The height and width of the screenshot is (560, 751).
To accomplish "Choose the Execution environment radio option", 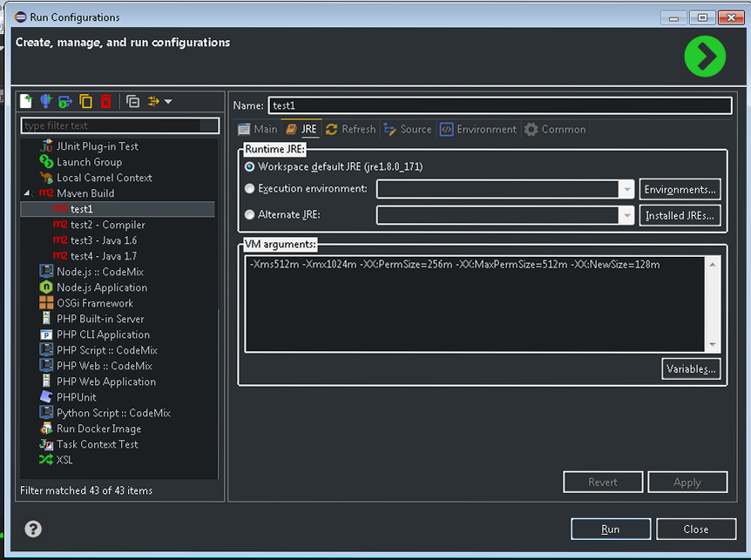I will (x=250, y=188).
